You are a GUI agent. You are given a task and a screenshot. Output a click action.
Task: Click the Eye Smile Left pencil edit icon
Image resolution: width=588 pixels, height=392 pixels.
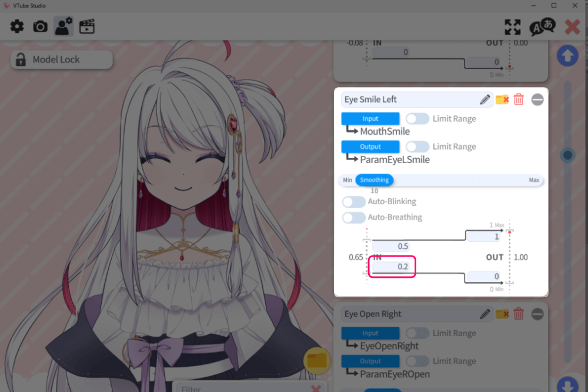[x=485, y=99]
